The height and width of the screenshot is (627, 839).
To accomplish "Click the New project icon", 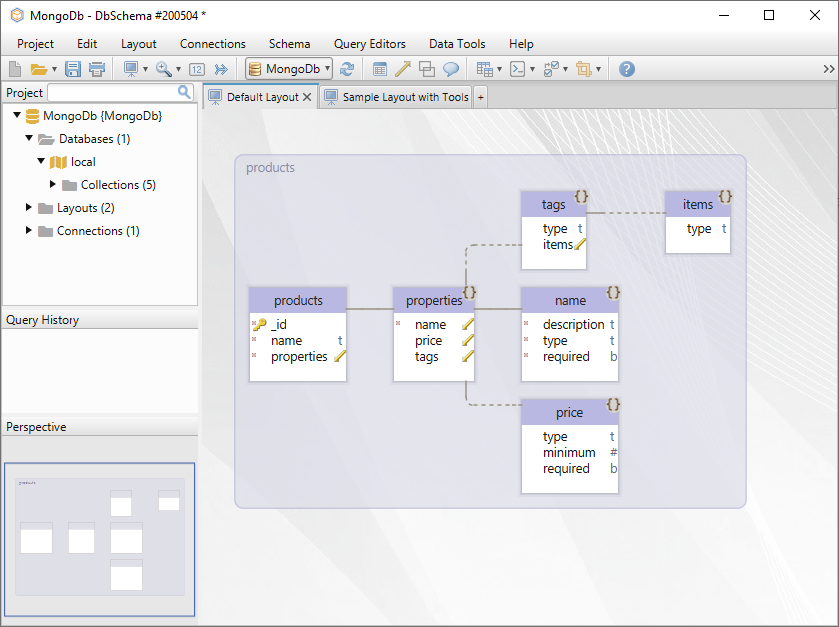I will [x=13, y=68].
